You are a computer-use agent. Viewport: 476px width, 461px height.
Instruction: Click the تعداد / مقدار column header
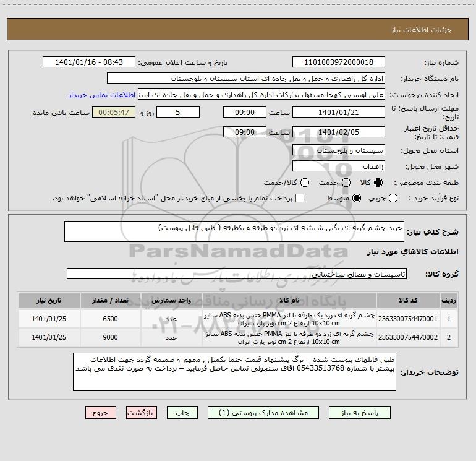(x=110, y=300)
